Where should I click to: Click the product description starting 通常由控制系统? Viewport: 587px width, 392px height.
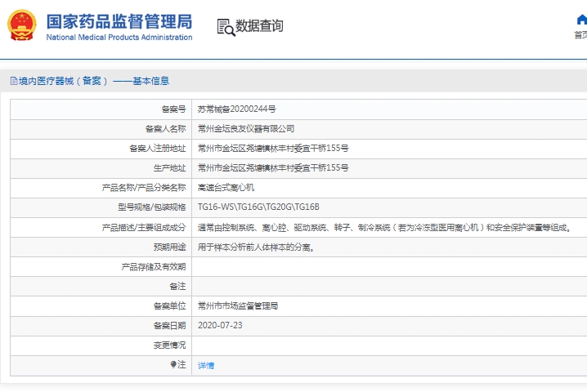[x=384, y=227]
